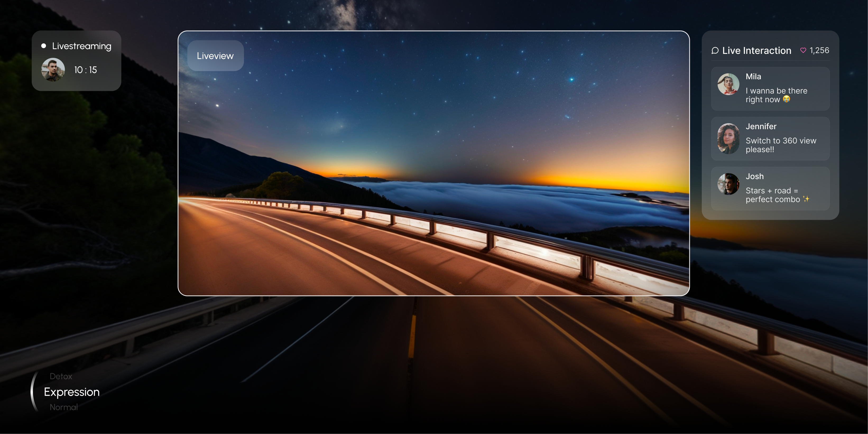
Task: Open Mila's profile picture
Action: [x=728, y=84]
